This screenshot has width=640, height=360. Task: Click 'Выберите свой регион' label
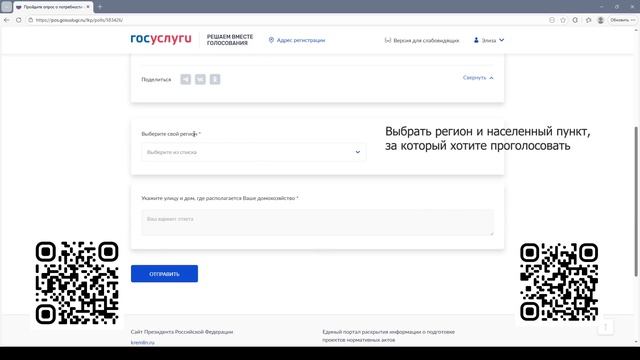click(170, 133)
